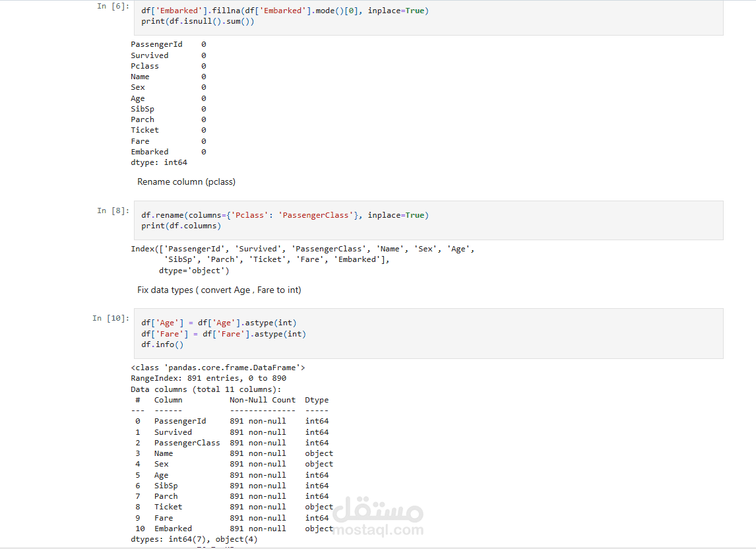
Task: Select 'RangeIndex: 891 entries' output line
Action: (208, 378)
